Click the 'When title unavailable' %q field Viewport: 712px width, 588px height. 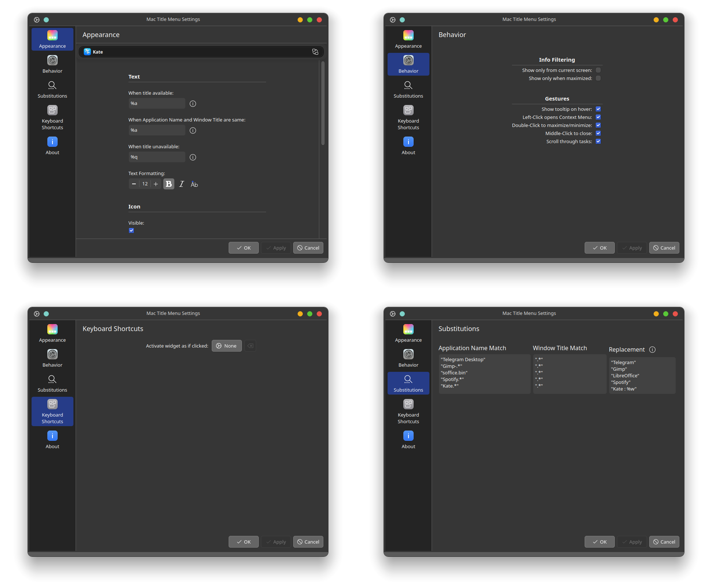tap(157, 157)
